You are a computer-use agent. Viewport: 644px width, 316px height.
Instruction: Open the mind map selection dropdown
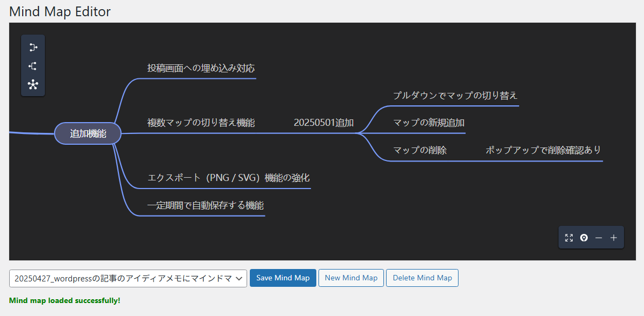coord(128,278)
